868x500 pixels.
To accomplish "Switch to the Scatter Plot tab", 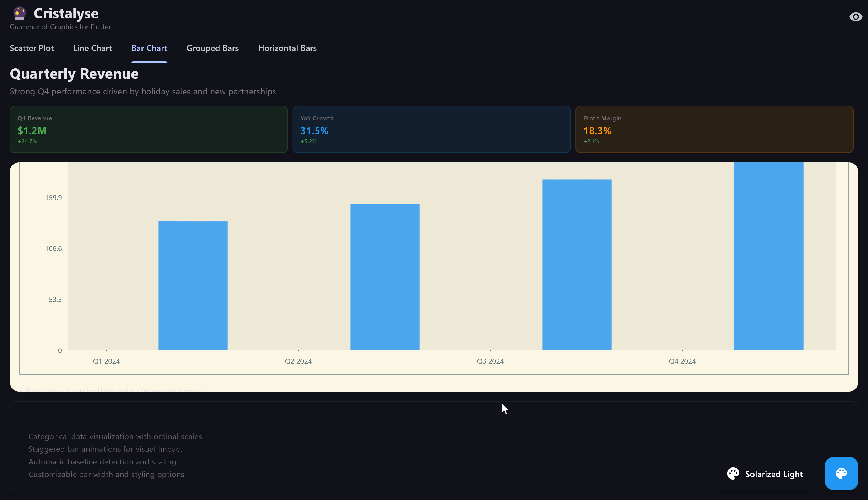I will tap(32, 48).
